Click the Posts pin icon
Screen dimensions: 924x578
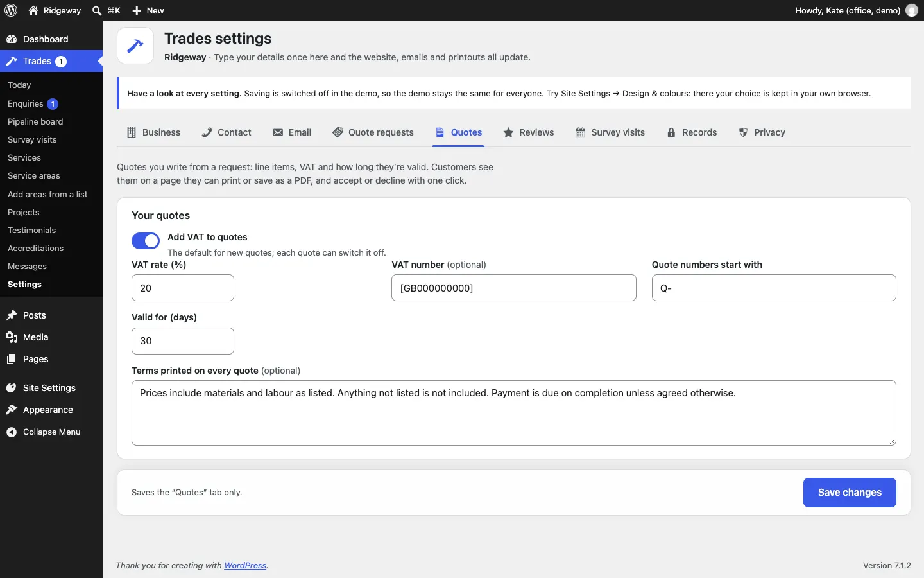[x=12, y=315]
